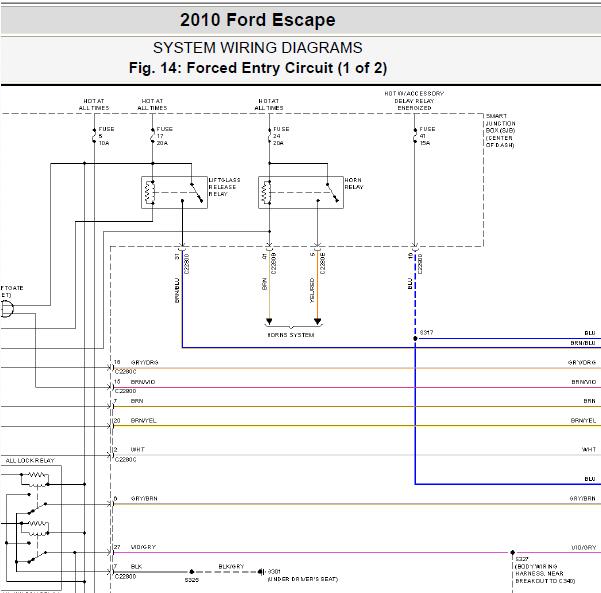Click the liftglass release relay switch contact

click(197, 192)
